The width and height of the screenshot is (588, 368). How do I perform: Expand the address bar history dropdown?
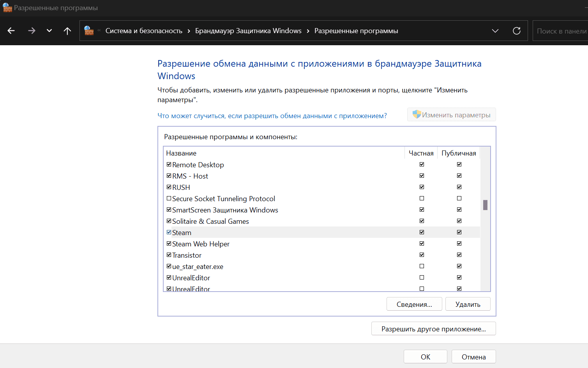pos(495,31)
